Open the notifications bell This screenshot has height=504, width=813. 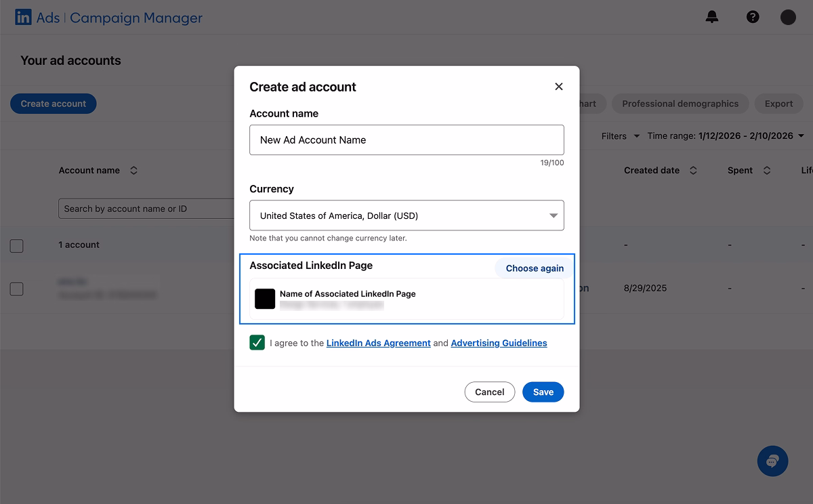pyautogui.click(x=711, y=16)
